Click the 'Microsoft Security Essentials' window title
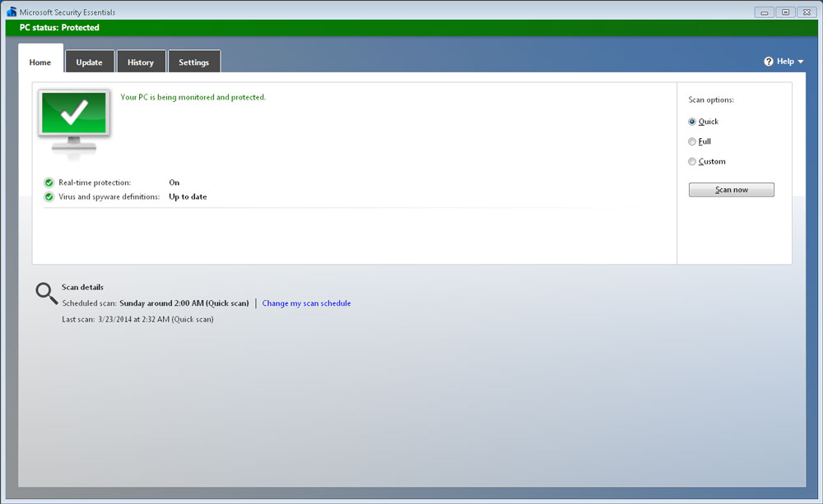 click(x=67, y=12)
